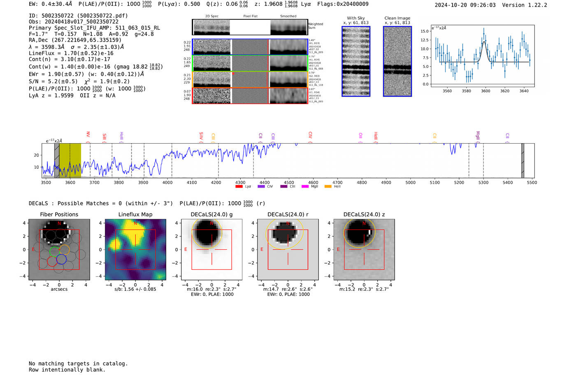Click the 'ID: 5002350722' line
The image size is (576, 392).
[x=78, y=16]
